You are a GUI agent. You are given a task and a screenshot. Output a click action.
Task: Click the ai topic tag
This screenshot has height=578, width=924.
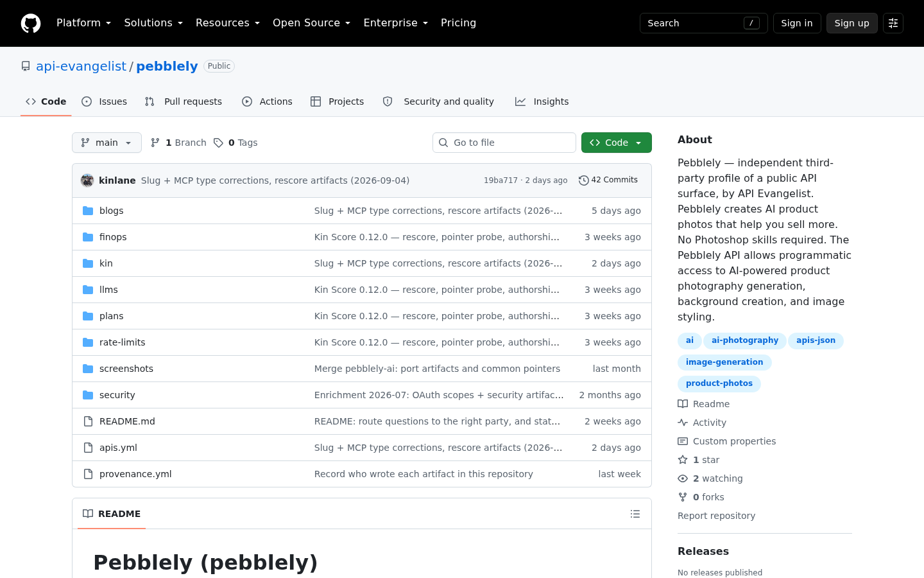click(x=690, y=340)
